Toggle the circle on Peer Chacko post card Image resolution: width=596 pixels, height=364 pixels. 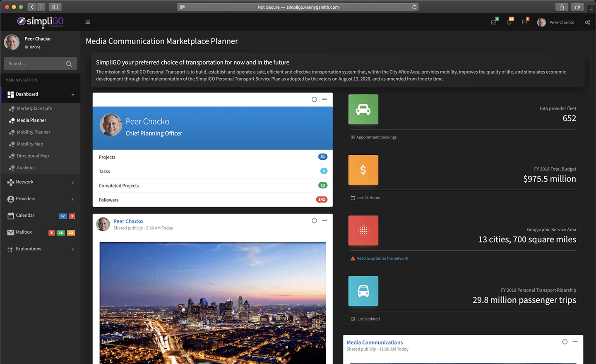point(314,220)
